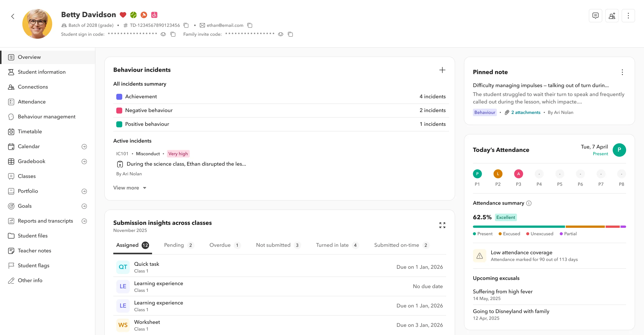Click the orange badge next to name
This screenshot has width=644, height=335.
[144, 15]
